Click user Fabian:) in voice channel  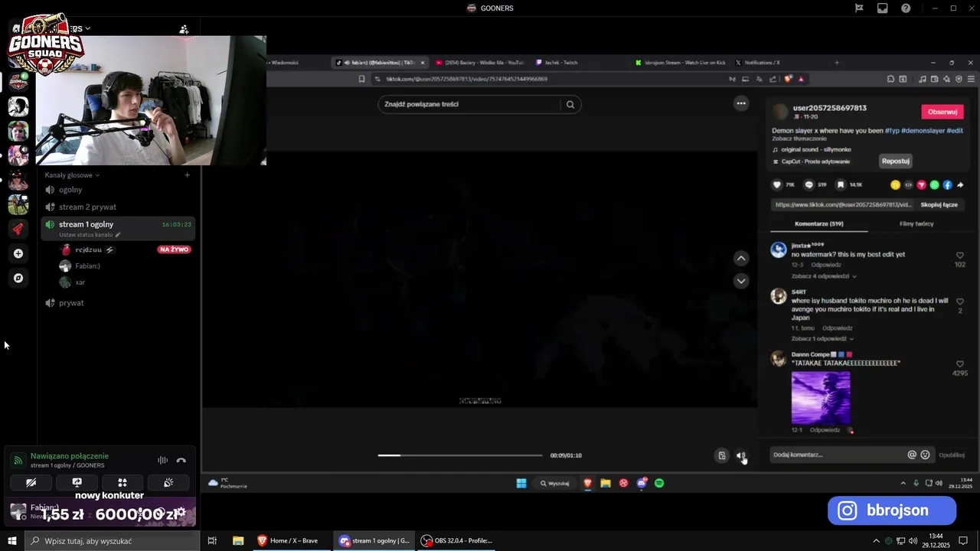tap(80, 266)
